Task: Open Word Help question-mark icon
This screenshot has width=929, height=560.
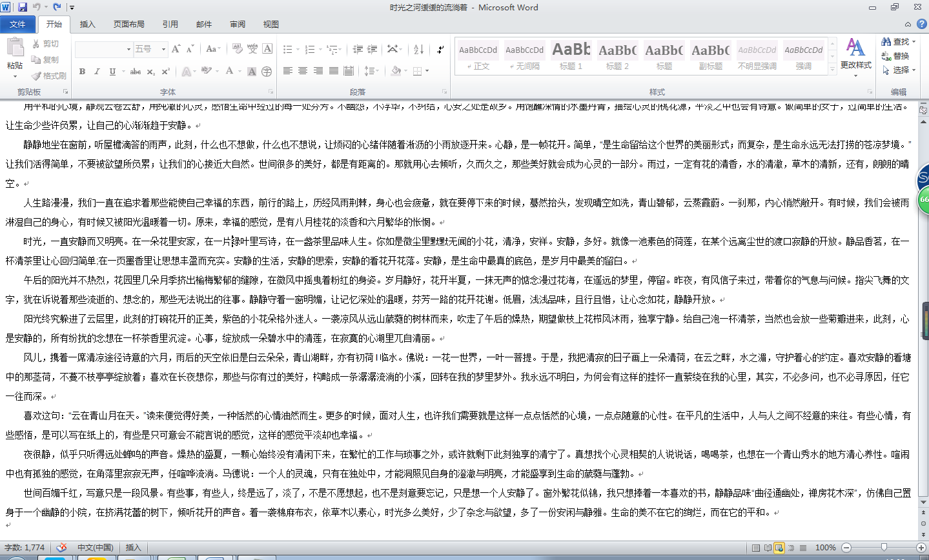Action: point(921,24)
